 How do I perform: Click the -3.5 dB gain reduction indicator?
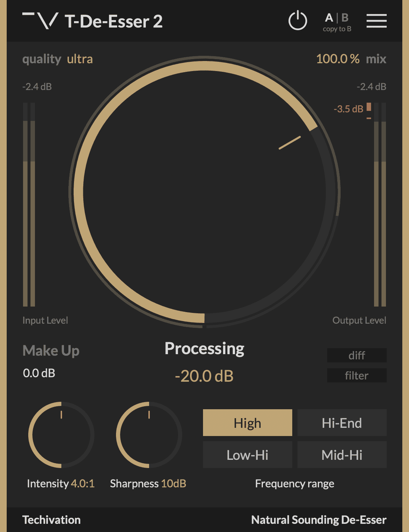coord(348,109)
